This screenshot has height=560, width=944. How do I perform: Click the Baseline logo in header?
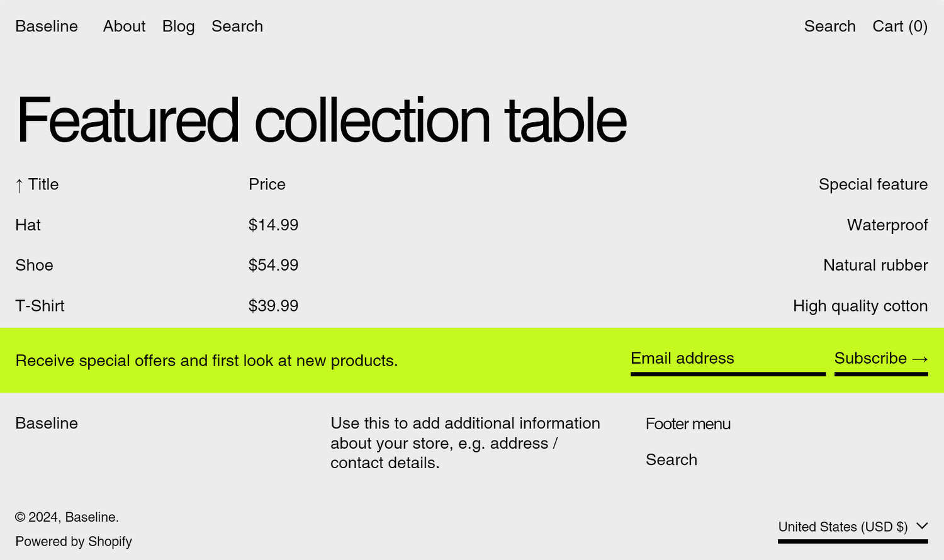tap(47, 26)
